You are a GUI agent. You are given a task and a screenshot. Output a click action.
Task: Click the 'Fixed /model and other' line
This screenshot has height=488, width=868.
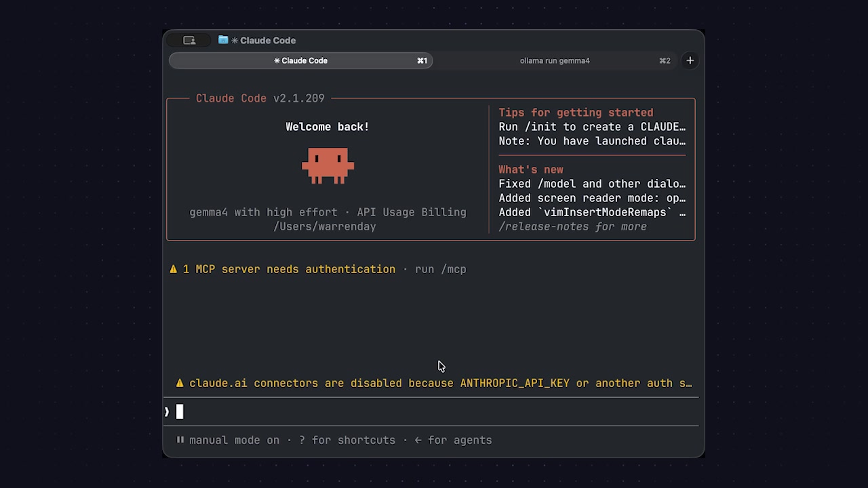pos(592,184)
